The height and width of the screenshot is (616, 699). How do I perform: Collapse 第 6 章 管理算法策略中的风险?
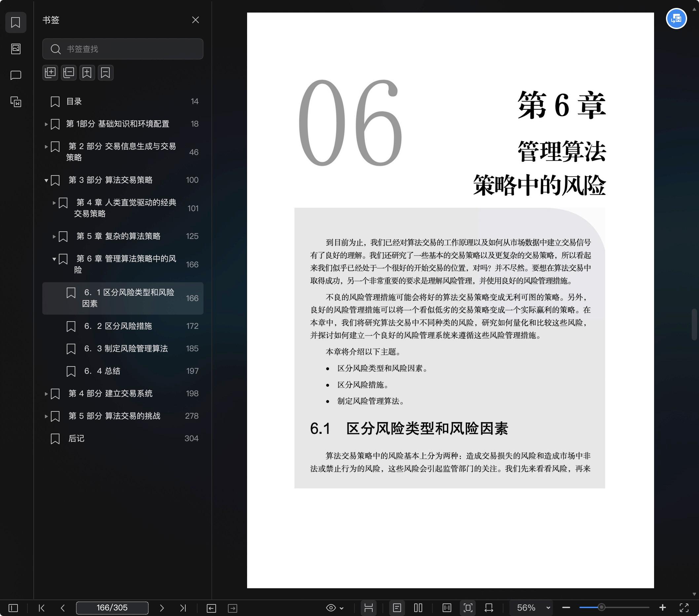pos(54,259)
